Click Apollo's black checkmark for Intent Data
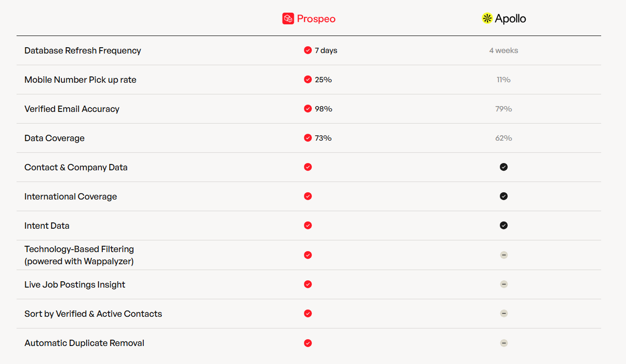This screenshot has height=364, width=626. pos(504,225)
